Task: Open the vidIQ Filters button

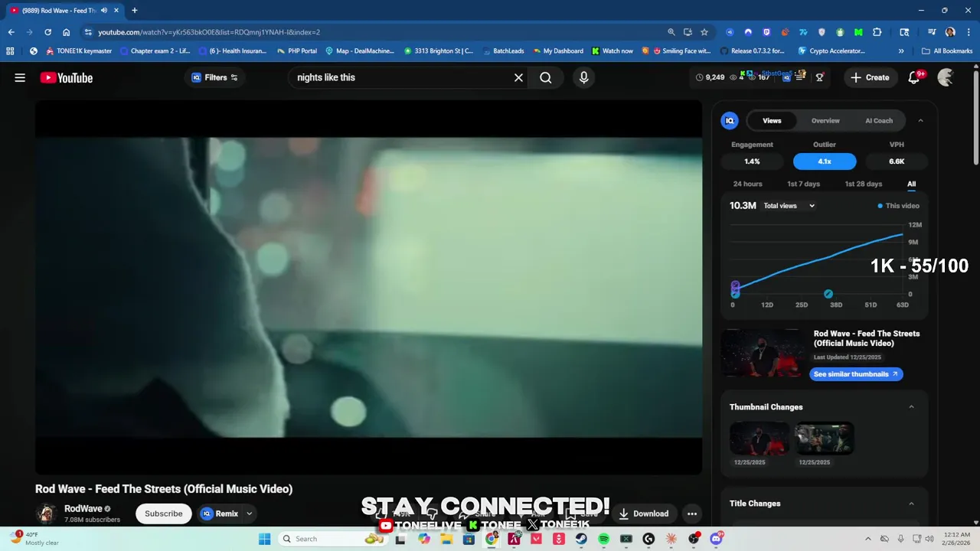Action: point(214,77)
